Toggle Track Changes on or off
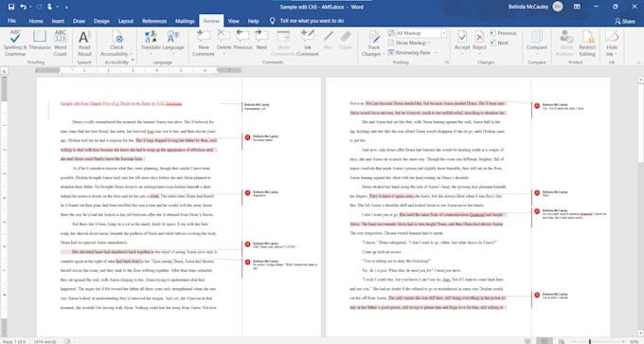The image size is (644, 344). [373, 44]
